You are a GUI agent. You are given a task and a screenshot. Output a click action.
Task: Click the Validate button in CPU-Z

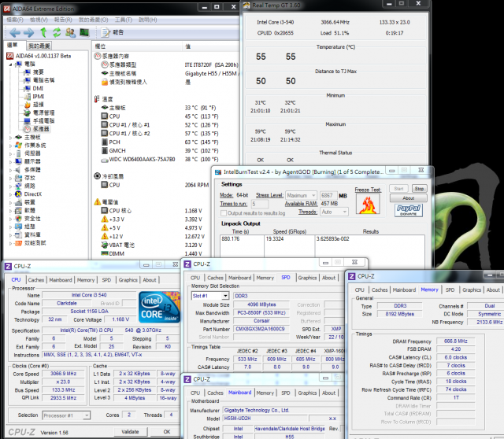point(130,432)
